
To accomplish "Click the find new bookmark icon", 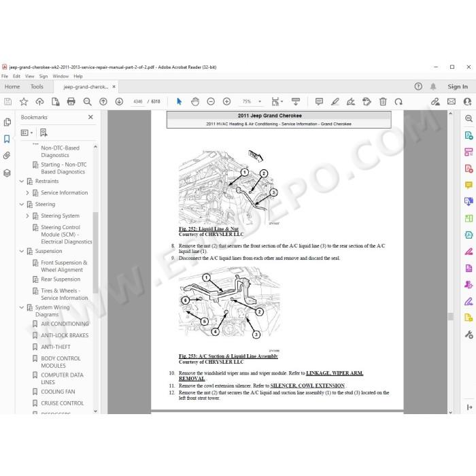I will coord(44,133).
